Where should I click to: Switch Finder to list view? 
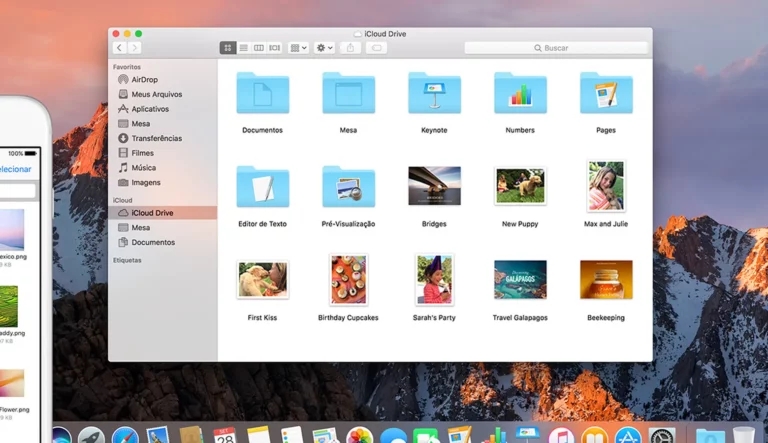pyautogui.click(x=243, y=48)
